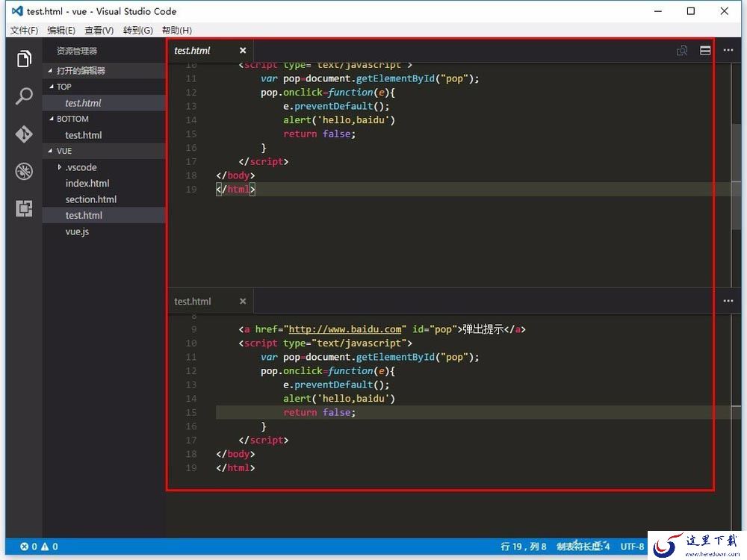747x560 pixels.
Task: Open the Search view in activity bar
Action: (x=24, y=96)
